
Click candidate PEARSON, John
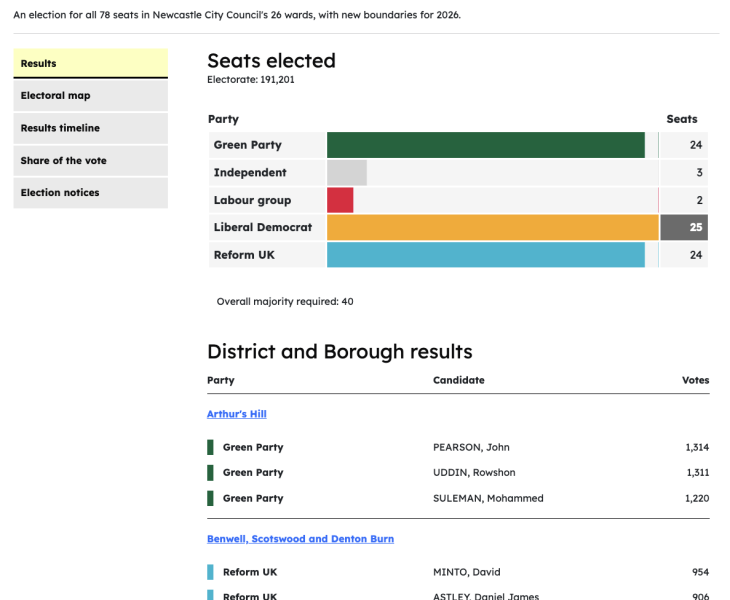(471, 447)
